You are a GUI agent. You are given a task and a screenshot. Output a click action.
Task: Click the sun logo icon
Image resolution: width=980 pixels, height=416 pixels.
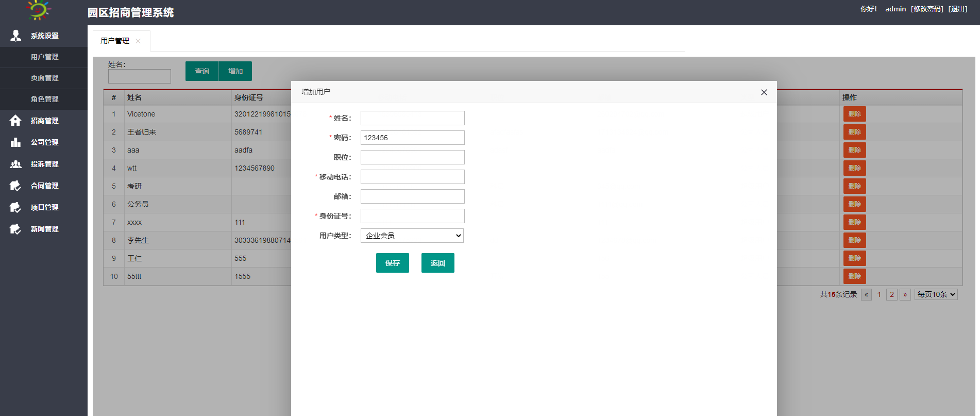click(x=38, y=9)
